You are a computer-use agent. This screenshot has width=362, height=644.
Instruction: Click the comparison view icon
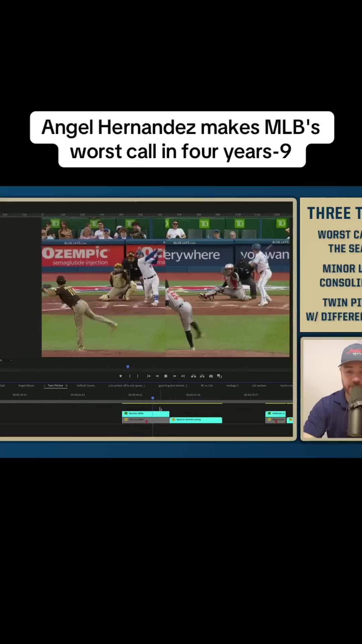click(220, 376)
